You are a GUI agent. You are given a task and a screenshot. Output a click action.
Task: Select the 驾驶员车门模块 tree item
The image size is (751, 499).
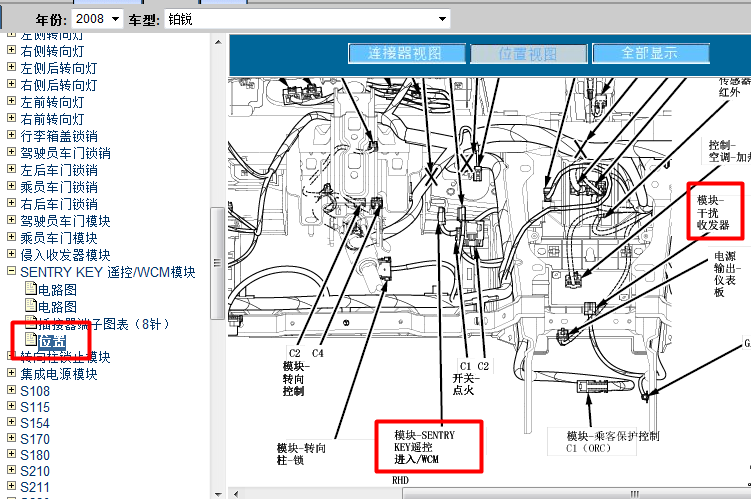[x=66, y=221]
